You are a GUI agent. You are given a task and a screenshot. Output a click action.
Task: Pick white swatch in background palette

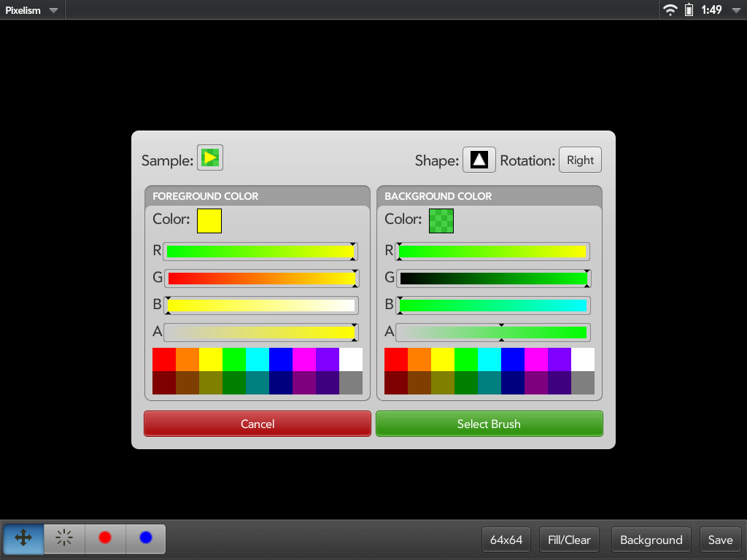[583, 359]
